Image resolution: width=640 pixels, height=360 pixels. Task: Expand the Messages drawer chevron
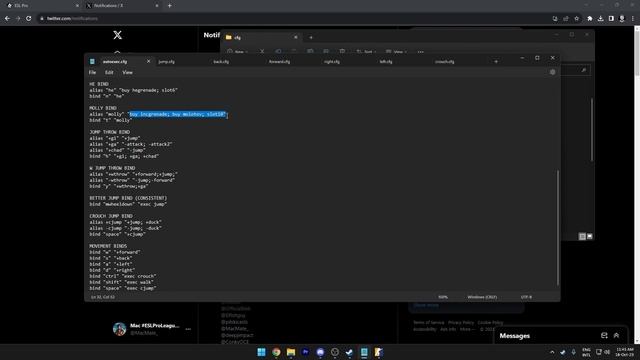coord(616,336)
